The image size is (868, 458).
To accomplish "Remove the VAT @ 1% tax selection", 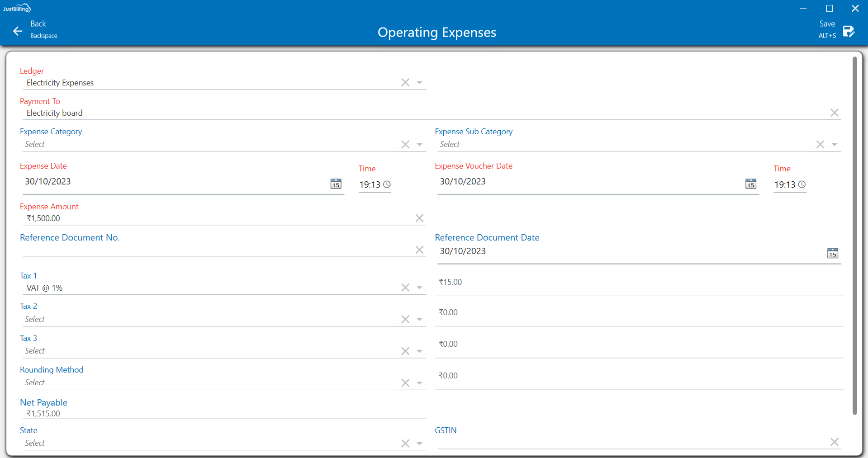I will pyautogui.click(x=405, y=288).
